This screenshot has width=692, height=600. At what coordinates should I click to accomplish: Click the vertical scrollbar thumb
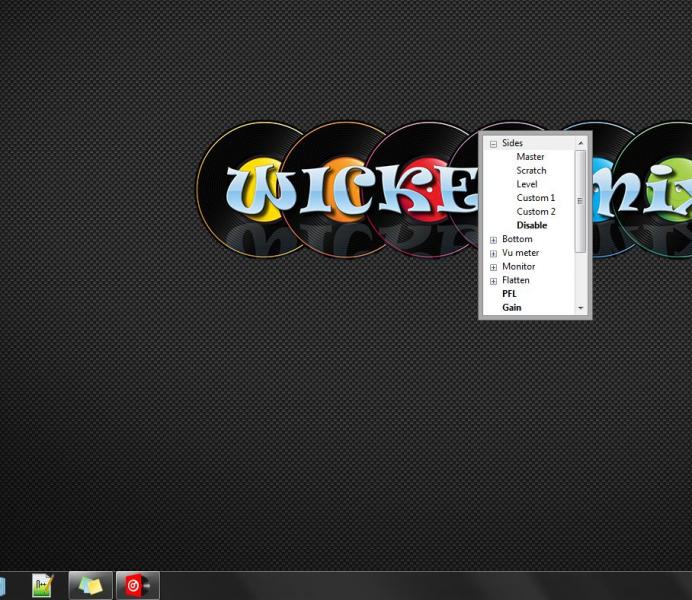click(580, 200)
